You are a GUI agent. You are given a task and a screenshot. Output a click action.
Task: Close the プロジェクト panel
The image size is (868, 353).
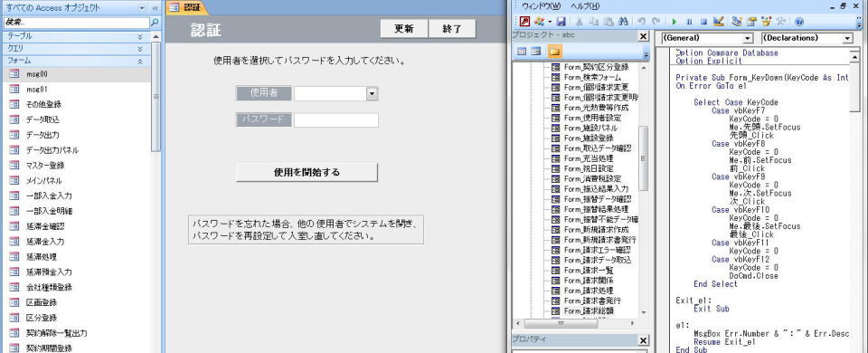tap(643, 36)
